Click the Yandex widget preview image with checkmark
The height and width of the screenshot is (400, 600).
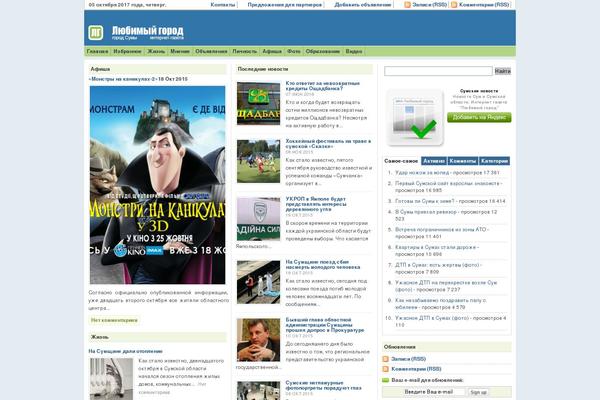tap(415, 118)
